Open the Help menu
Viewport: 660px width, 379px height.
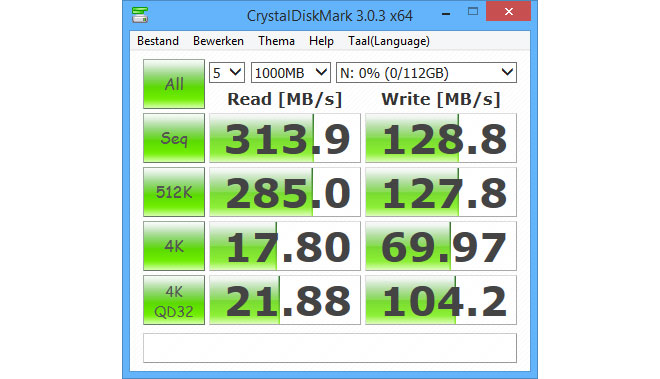click(321, 41)
